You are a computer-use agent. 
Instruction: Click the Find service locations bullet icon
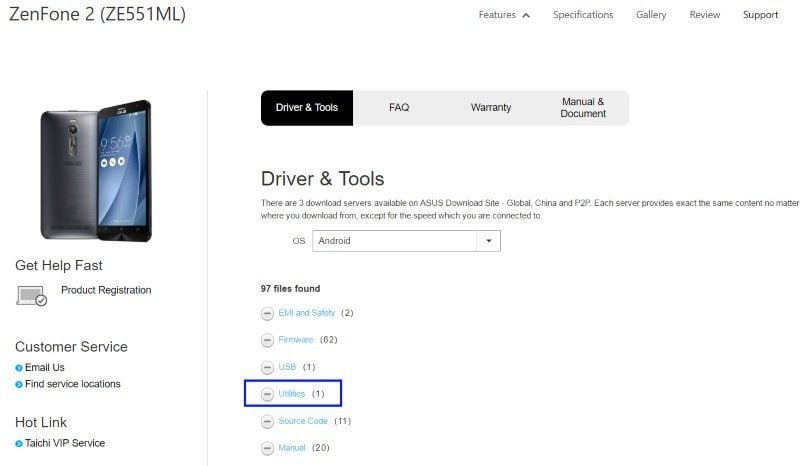(19, 385)
